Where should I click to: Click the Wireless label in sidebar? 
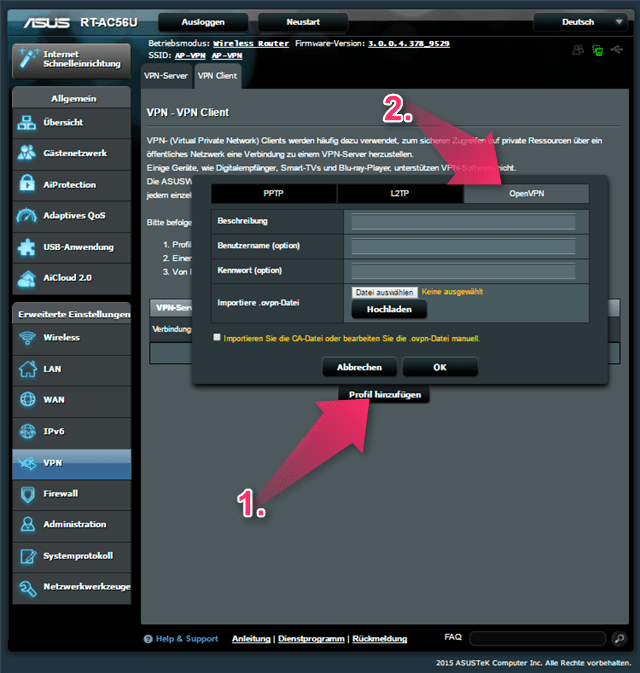tap(61, 337)
